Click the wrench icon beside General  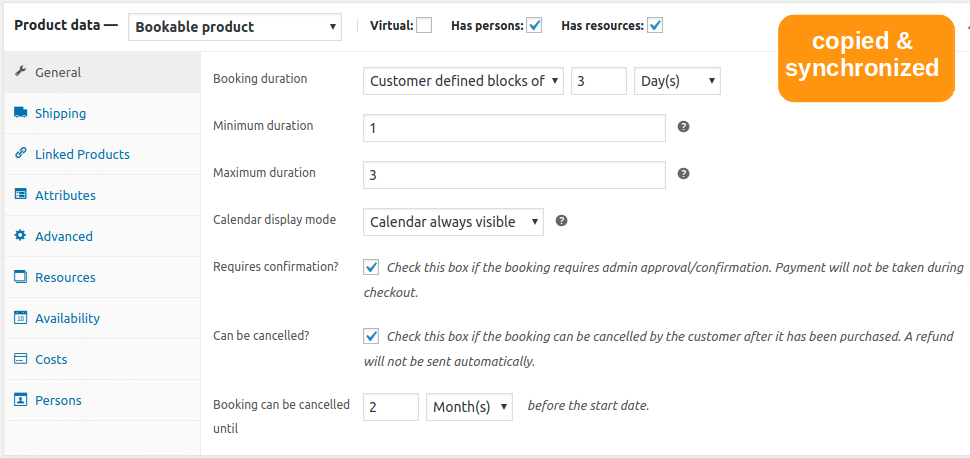20,72
